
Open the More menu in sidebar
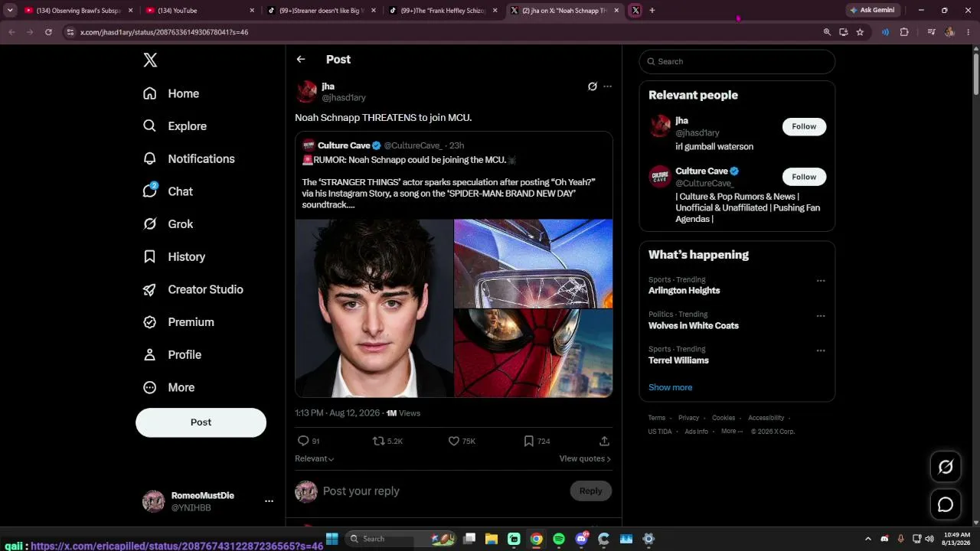tap(168, 387)
